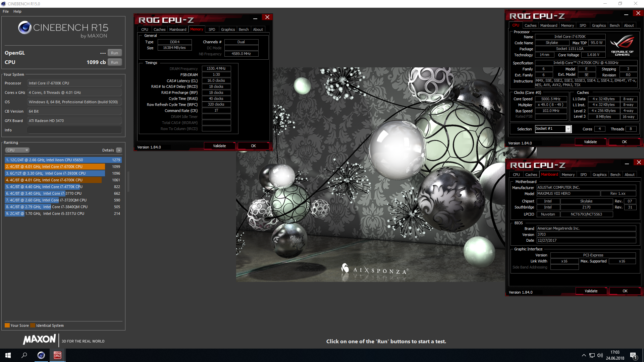Viewport: 644px width, 362px height.
Task: Click the Your Score orange legend swatch
Action: [x=7, y=325]
